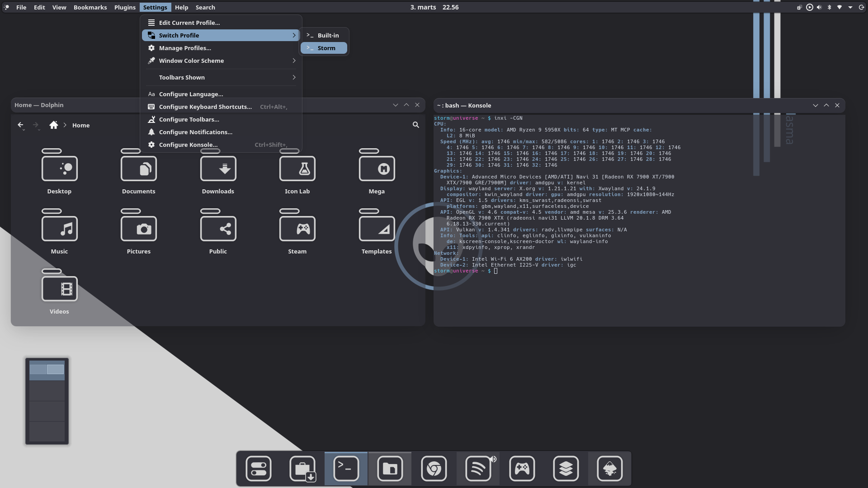Go back in Dolphin navigation
This screenshot has width=868, height=488.
[x=20, y=125]
